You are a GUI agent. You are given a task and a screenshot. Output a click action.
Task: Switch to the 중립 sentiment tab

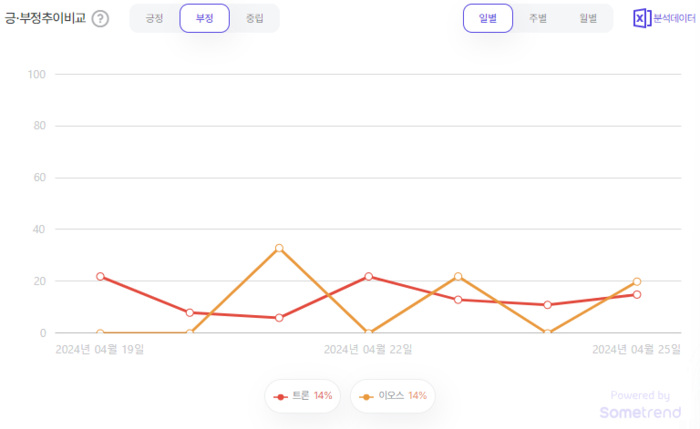click(254, 18)
